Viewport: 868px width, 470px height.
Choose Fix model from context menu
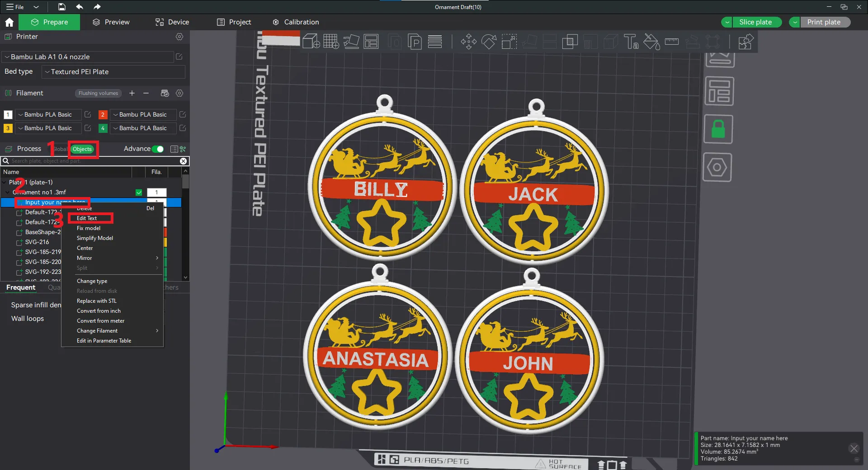click(89, 228)
